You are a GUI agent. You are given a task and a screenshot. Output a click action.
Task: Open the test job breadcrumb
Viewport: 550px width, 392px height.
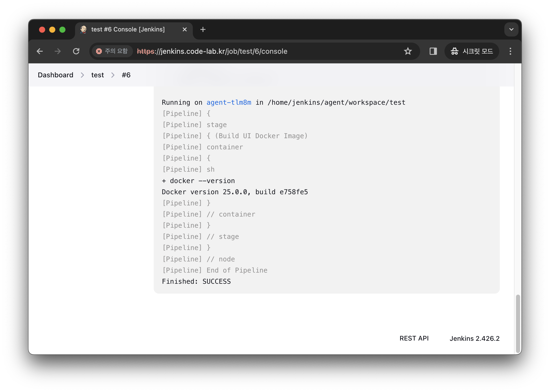(97, 75)
